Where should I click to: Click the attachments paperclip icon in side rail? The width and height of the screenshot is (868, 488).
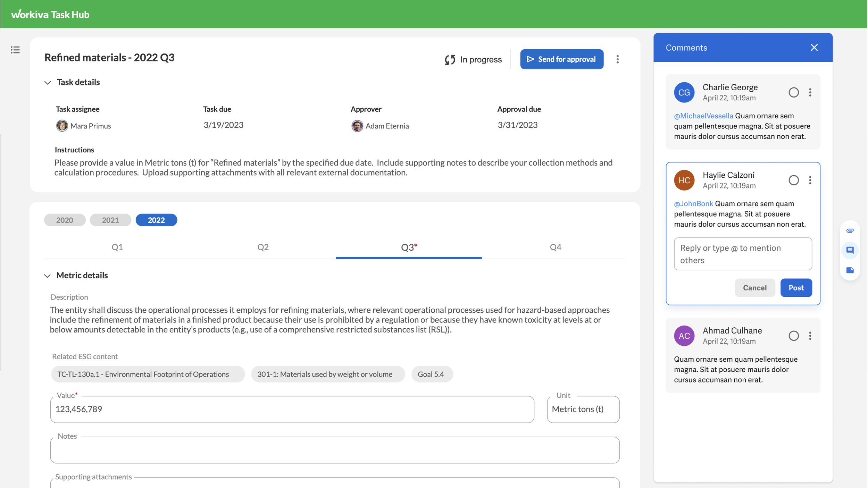click(850, 231)
